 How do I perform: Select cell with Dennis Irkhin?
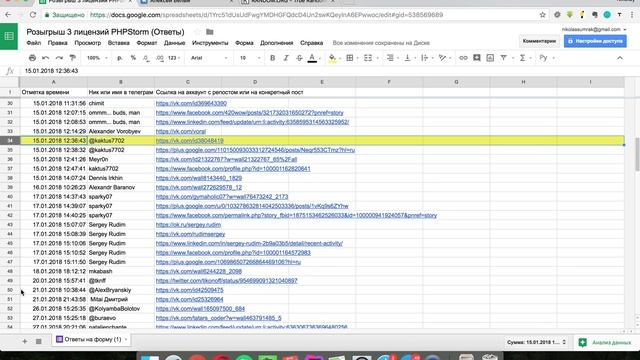(121, 178)
